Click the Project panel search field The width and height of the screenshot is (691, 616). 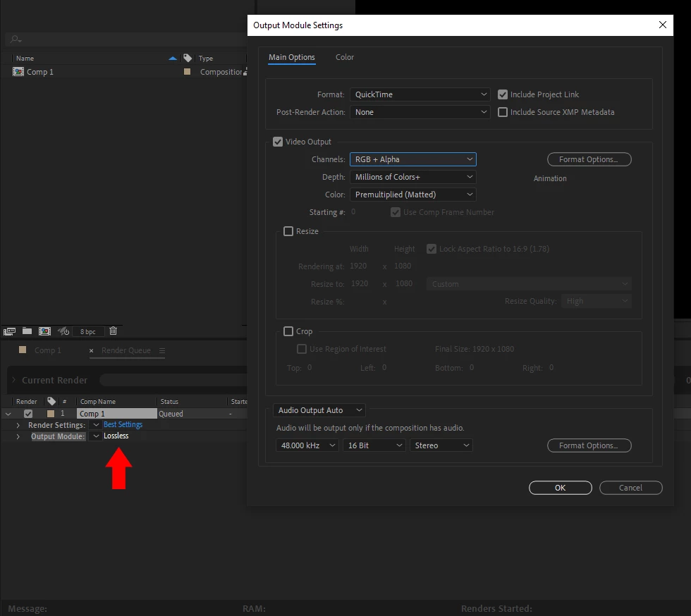[128, 39]
